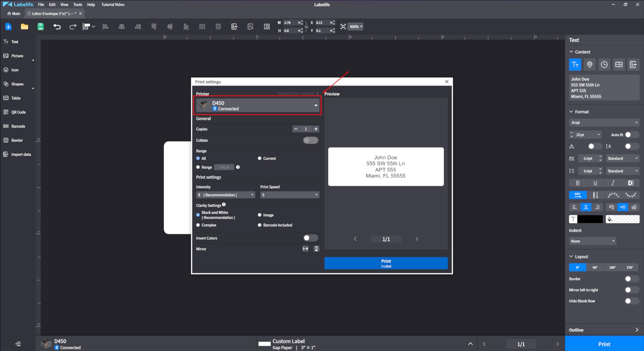Click the horizontal mirror icon in dialog
Screen dimensions: 644x351
click(x=305, y=249)
